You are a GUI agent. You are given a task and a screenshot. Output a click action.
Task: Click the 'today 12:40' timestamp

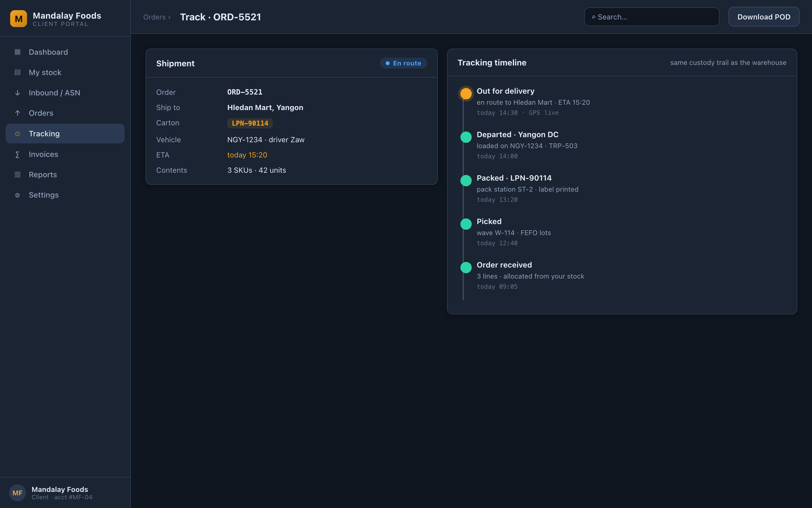[497, 243]
